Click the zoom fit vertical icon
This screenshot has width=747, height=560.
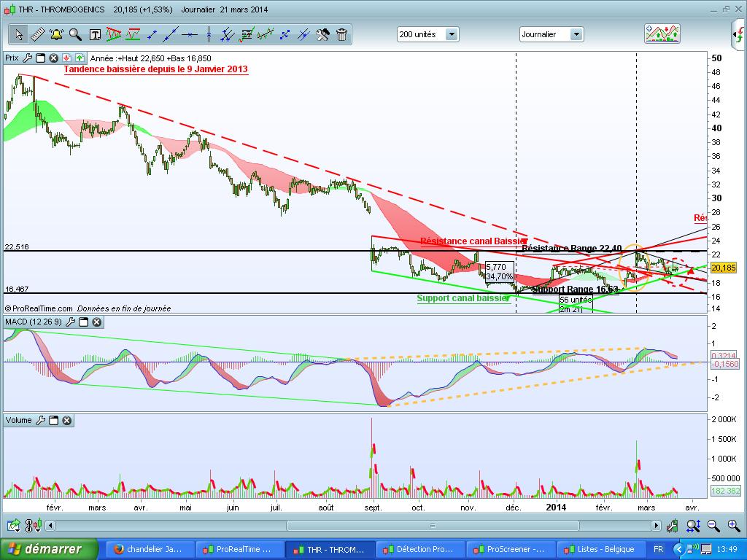click(x=693, y=526)
